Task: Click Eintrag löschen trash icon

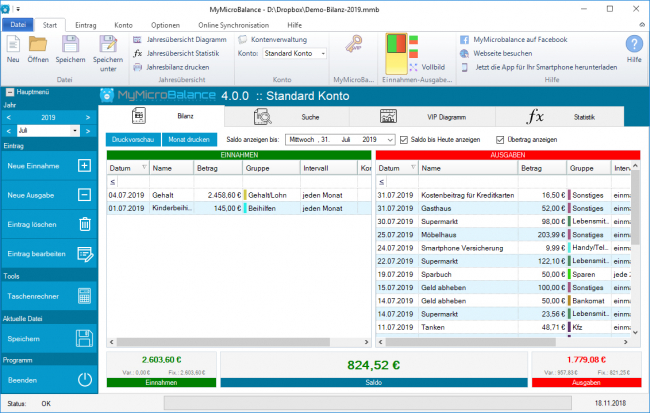Action: (x=85, y=224)
